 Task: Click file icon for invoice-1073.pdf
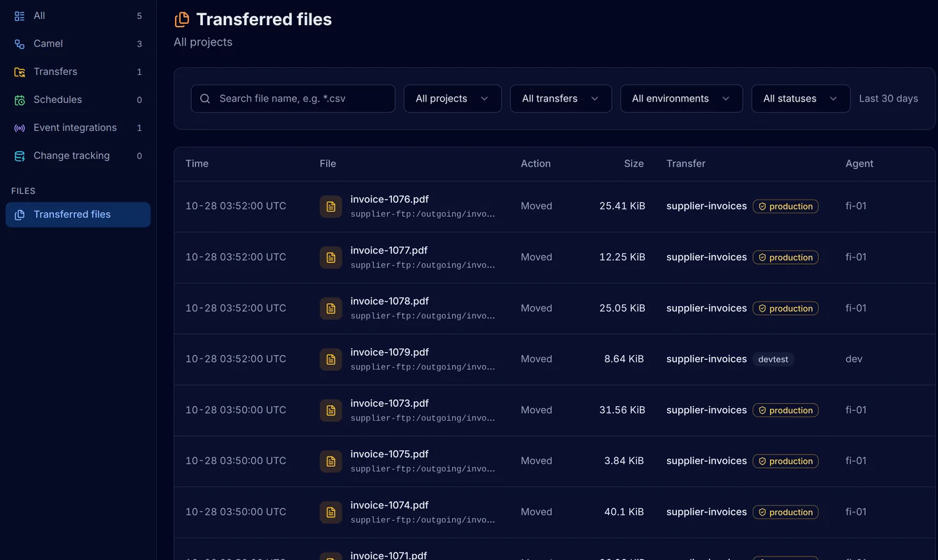point(331,410)
